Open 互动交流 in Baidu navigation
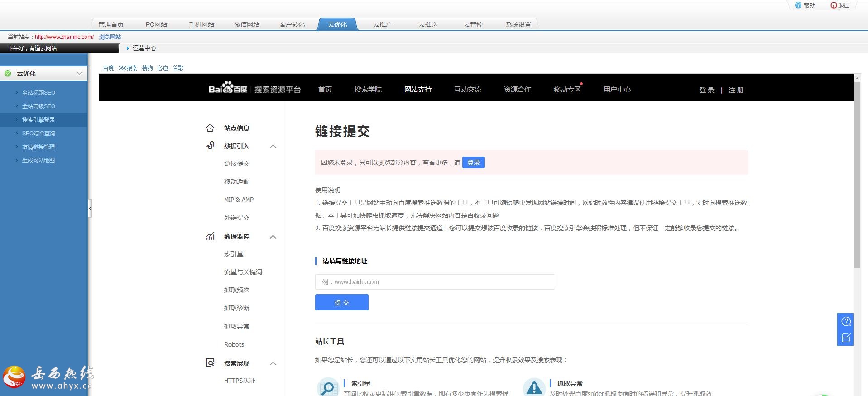Image resolution: width=868 pixels, height=396 pixels. coord(468,89)
